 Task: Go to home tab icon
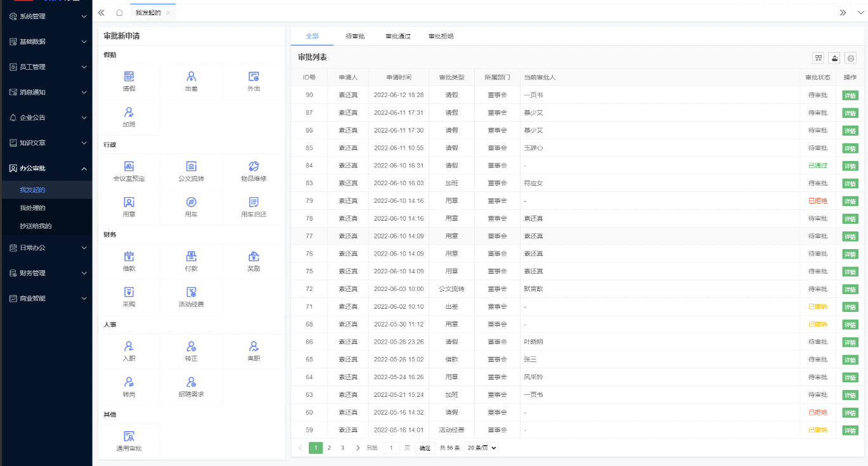(x=119, y=13)
